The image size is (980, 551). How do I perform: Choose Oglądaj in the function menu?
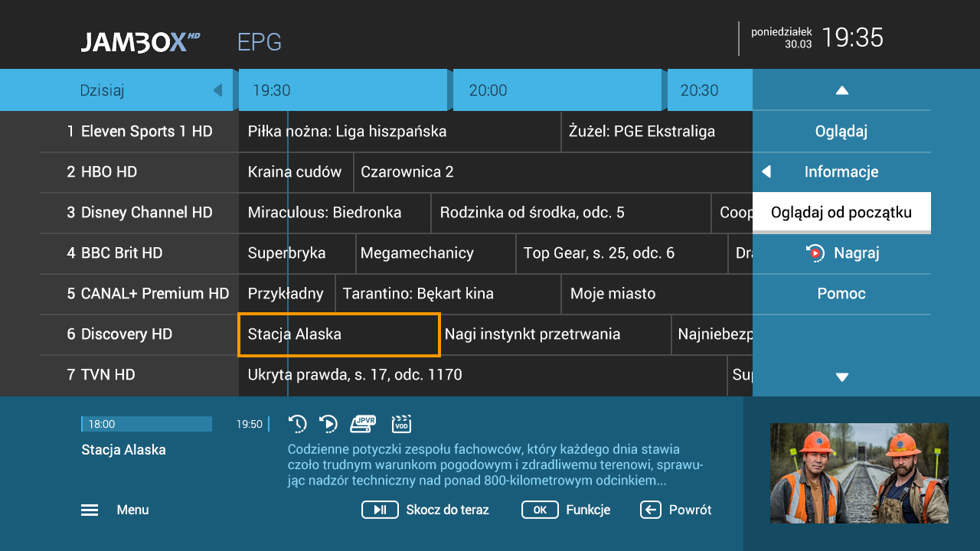[841, 132]
